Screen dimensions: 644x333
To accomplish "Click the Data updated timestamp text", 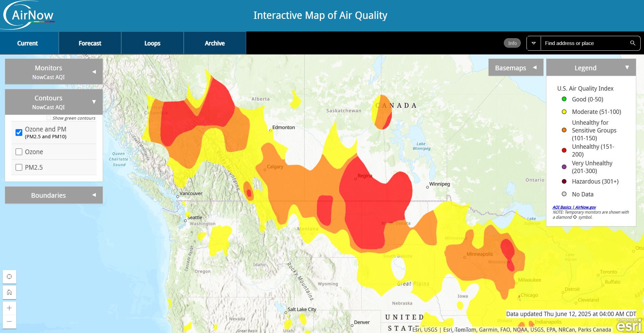I will 571,314.
